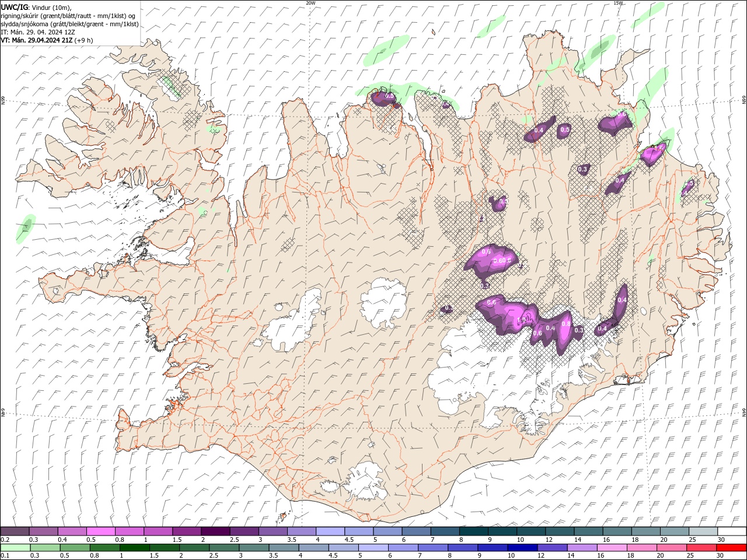Click the '2.5' label in the lower legend row

click(212, 556)
